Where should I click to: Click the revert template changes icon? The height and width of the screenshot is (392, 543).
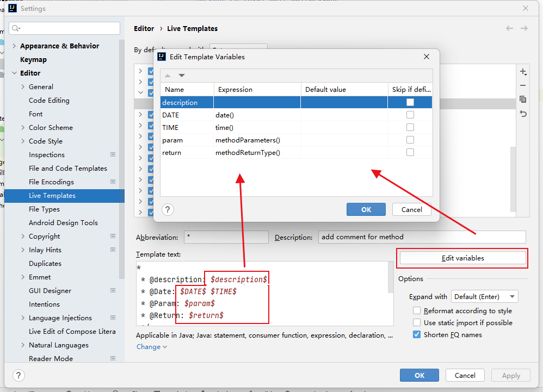[523, 113]
